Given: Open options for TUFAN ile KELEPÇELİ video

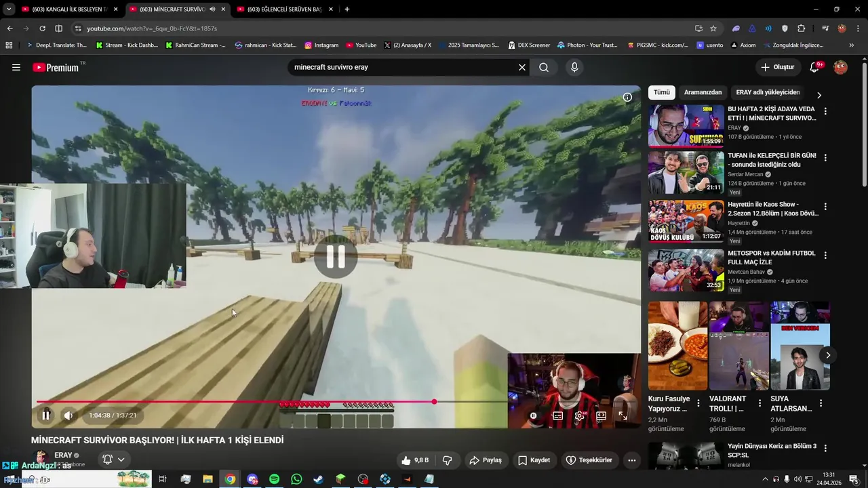Looking at the screenshot, I should click(825, 158).
